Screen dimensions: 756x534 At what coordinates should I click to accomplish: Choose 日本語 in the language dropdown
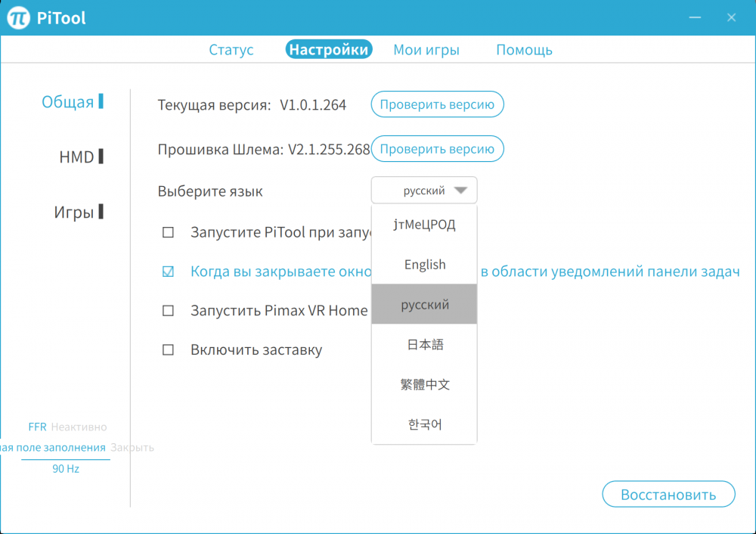coord(424,344)
